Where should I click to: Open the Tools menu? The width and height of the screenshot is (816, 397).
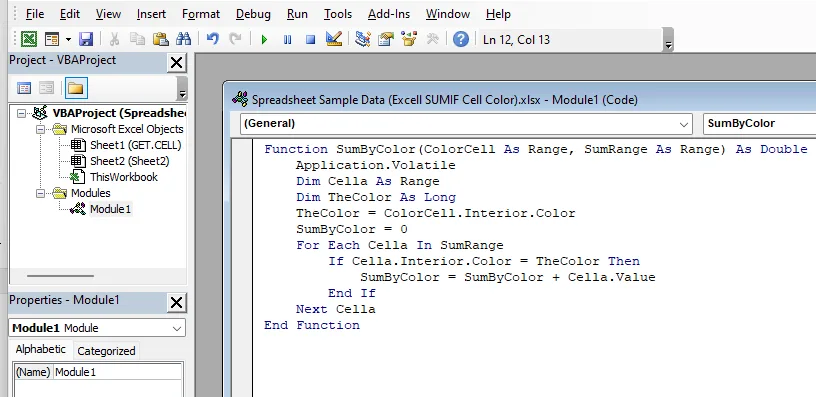pos(338,14)
